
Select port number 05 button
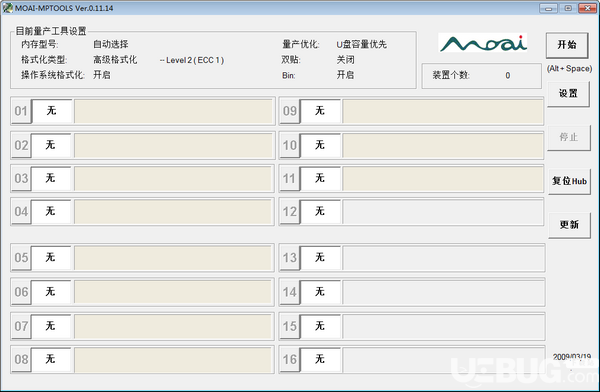point(21,257)
